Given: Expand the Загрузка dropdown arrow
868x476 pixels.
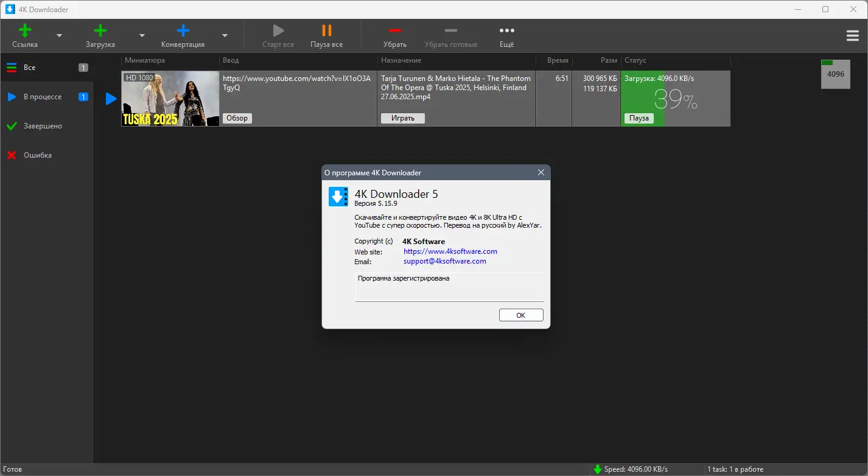Looking at the screenshot, I should (x=142, y=36).
